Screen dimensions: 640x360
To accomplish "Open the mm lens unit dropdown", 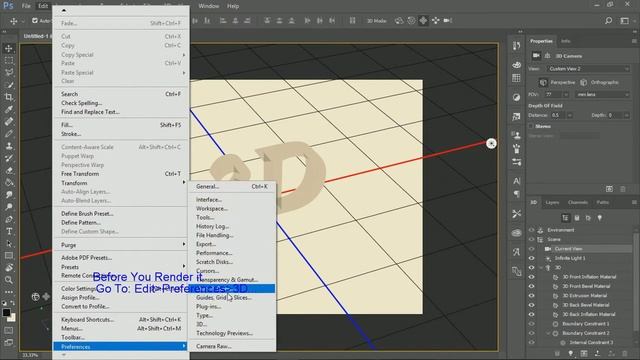I will point(602,95).
